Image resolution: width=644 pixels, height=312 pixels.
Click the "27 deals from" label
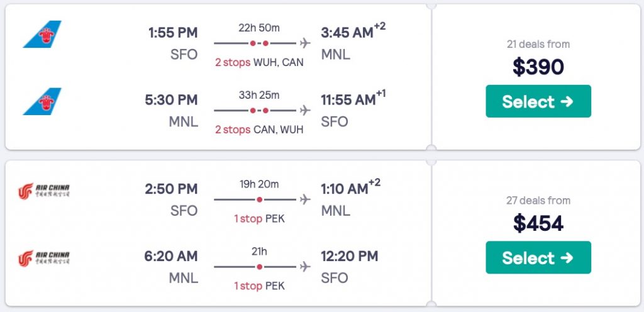pyautogui.click(x=538, y=201)
